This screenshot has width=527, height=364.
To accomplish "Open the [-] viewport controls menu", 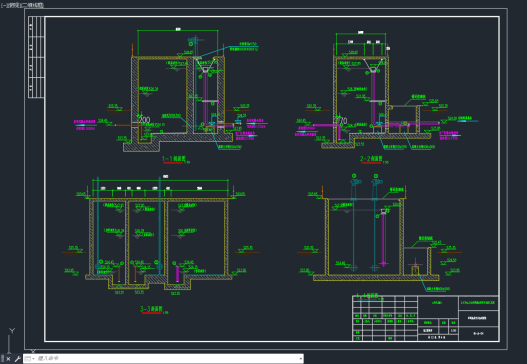I will pos(4,5).
